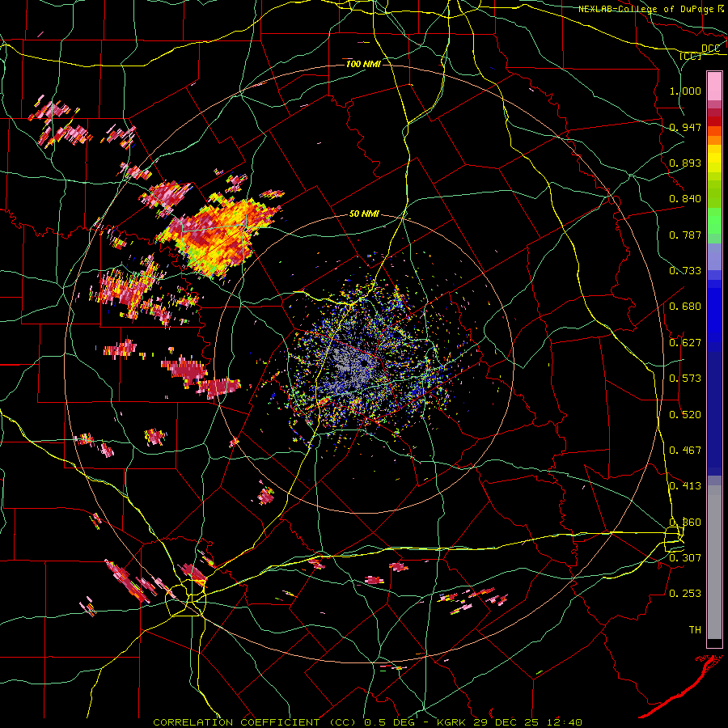Viewport: 728px width, 728px height.
Task: Click the "0.680" scale value
Action: (x=685, y=307)
